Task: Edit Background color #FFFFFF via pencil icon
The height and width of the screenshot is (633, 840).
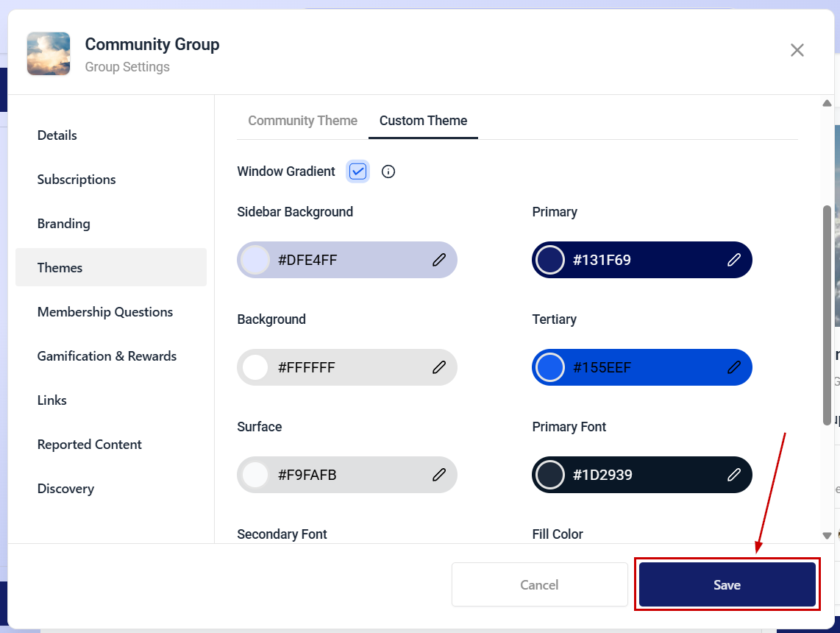Action: pos(438,367)
